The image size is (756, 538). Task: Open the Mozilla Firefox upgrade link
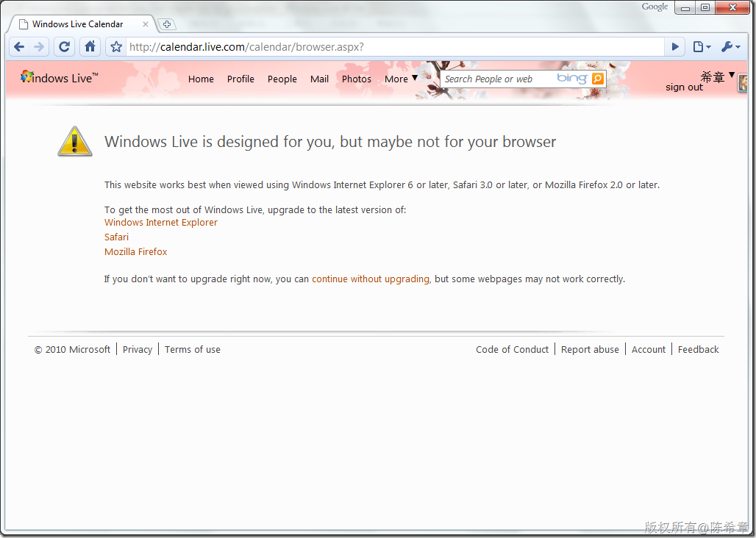[135, 252]
